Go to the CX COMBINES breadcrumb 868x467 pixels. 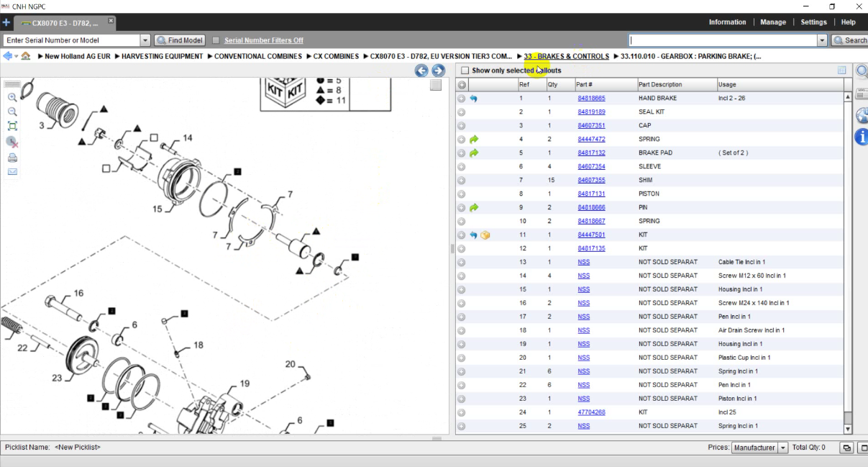(x=336, y=56)
